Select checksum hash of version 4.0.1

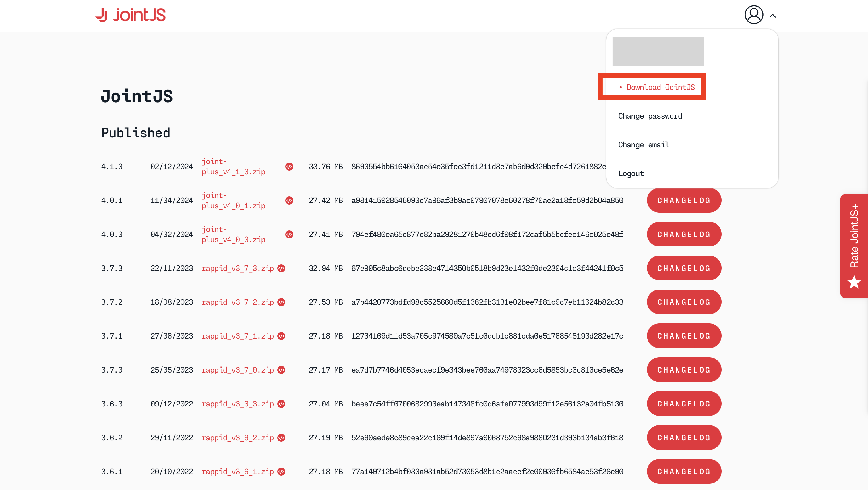tap(487, 200)
